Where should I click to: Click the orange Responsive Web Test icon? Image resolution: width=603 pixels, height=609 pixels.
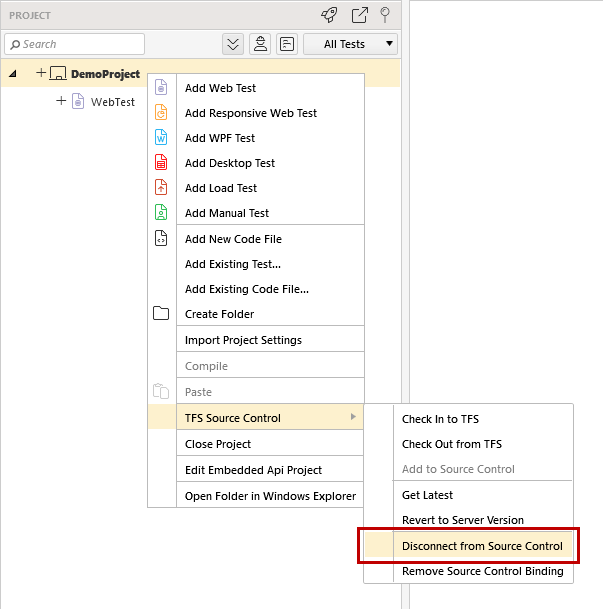161,112
